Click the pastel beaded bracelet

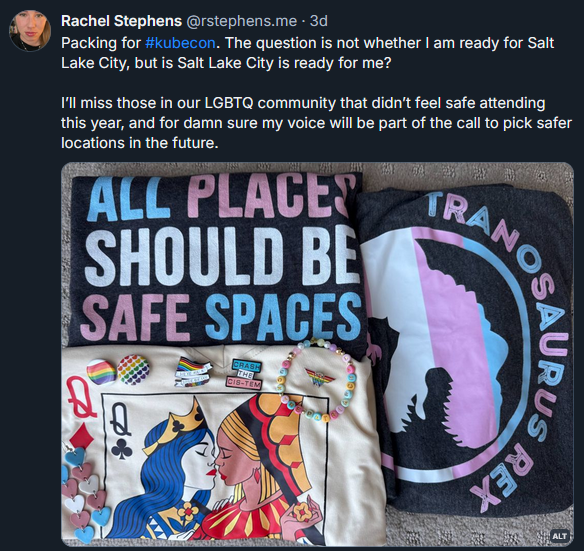[x=316, y=380]
